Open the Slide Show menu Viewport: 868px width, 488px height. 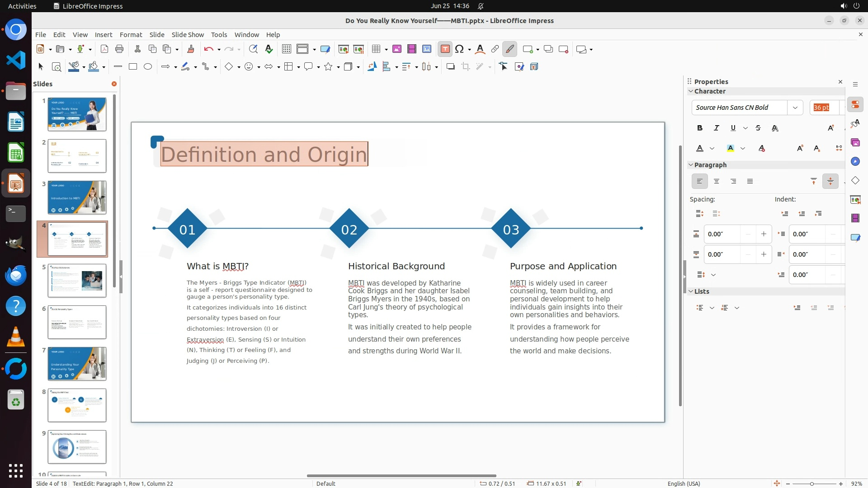(188, 35)
